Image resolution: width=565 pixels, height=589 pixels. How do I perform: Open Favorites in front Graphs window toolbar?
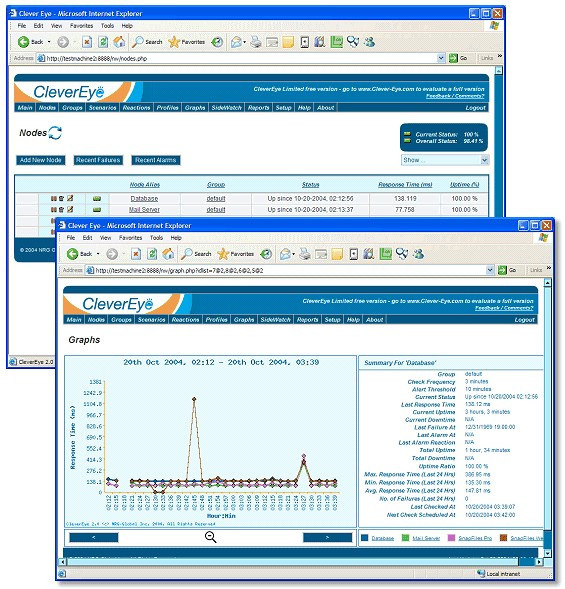point(236,254)
